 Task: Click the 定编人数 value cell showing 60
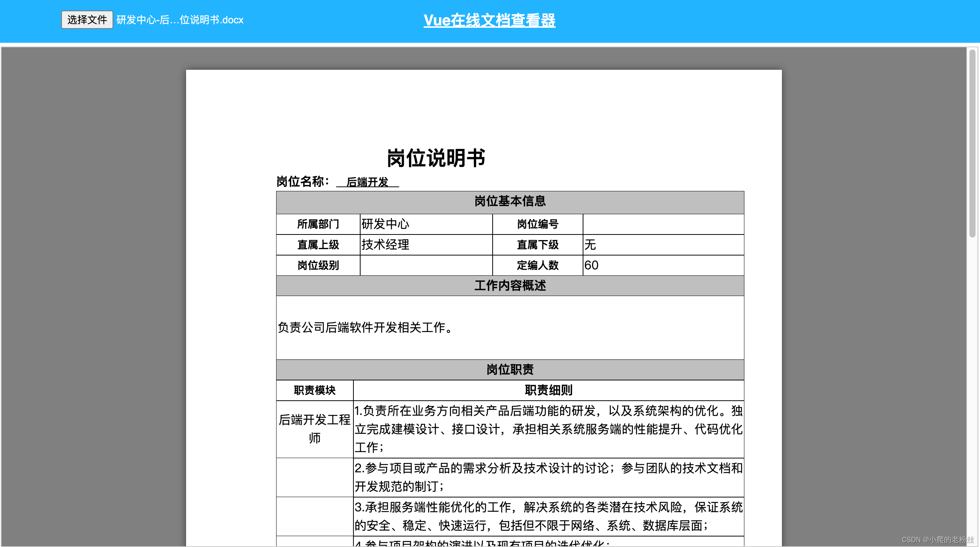pos(591,265)
